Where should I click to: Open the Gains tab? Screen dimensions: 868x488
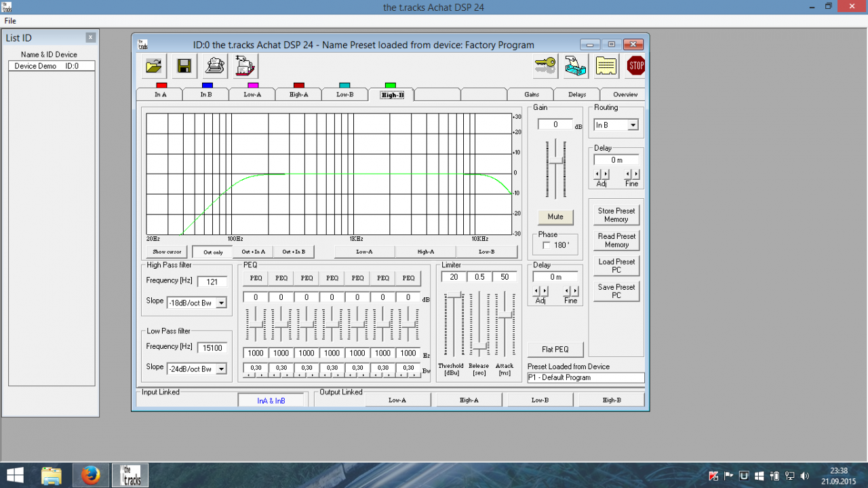(x=532, y=94)
